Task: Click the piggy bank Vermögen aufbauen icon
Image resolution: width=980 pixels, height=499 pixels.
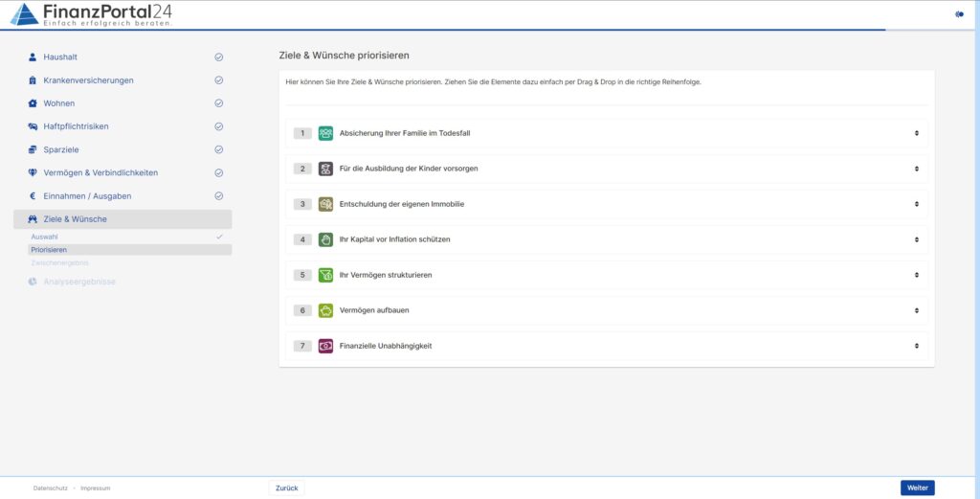Action: [325, 310]
